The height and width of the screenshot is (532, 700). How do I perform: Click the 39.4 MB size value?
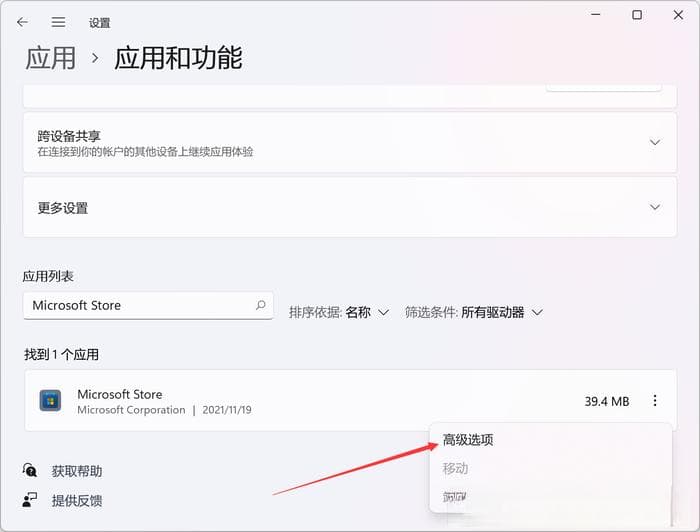[607, 402]
